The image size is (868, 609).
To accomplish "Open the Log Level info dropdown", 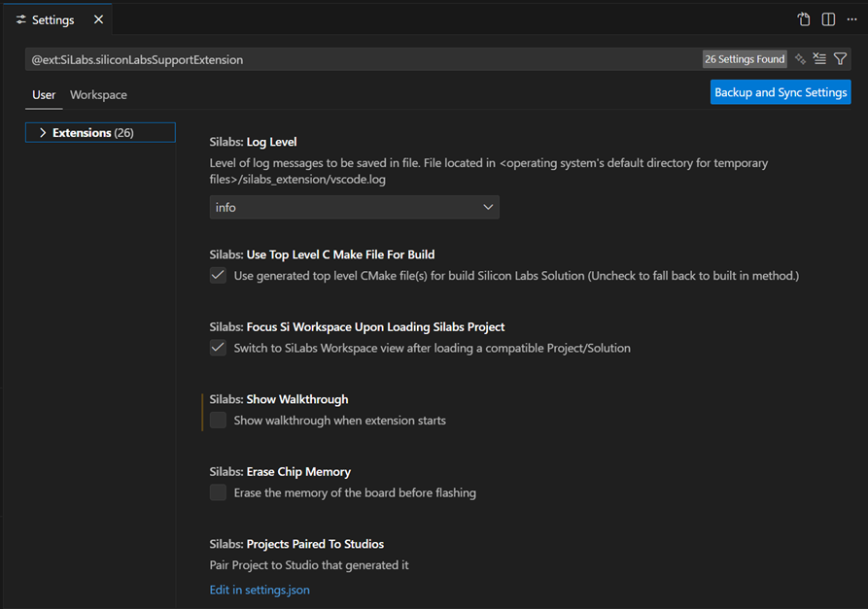I will coord(354,207).
